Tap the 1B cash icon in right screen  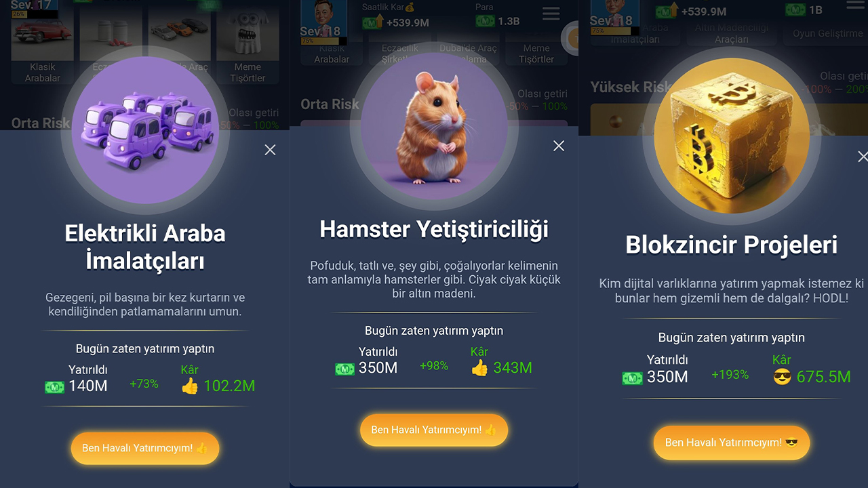(x=795, y=10)
